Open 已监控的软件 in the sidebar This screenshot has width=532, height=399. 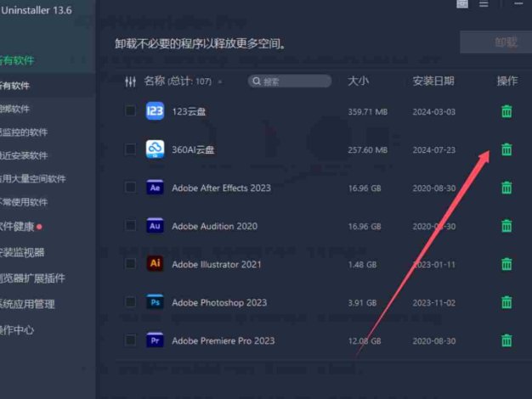pos(24,132)
